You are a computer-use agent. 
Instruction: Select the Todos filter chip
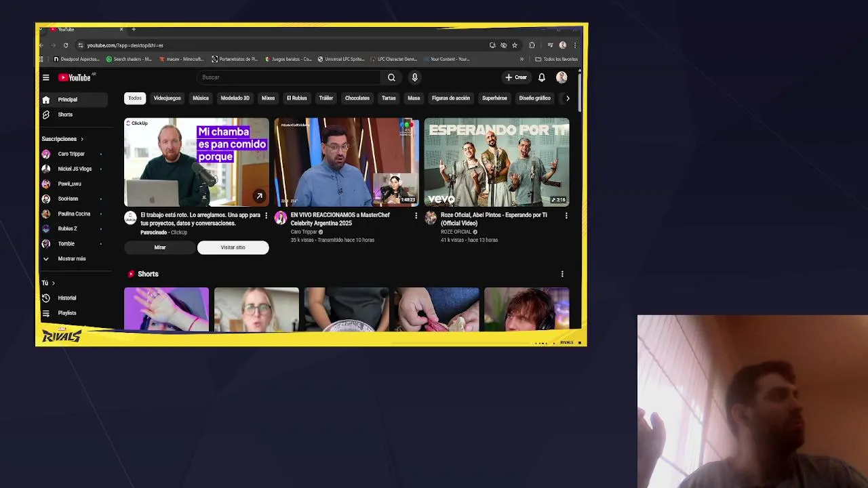[x=135, y=98]
